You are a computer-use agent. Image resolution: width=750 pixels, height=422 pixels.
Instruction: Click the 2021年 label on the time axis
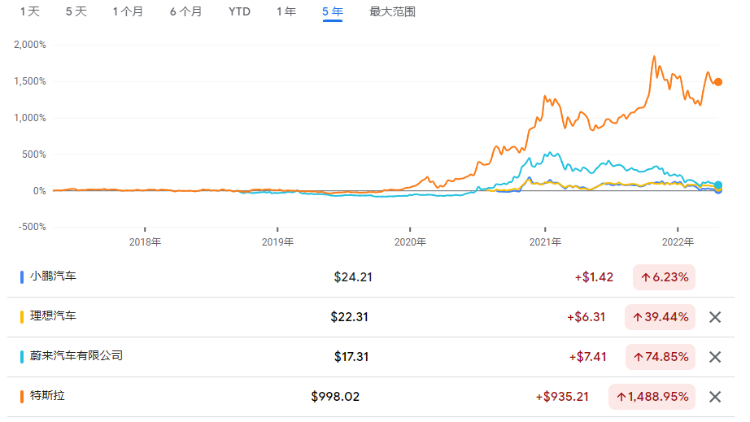[545, 241]
